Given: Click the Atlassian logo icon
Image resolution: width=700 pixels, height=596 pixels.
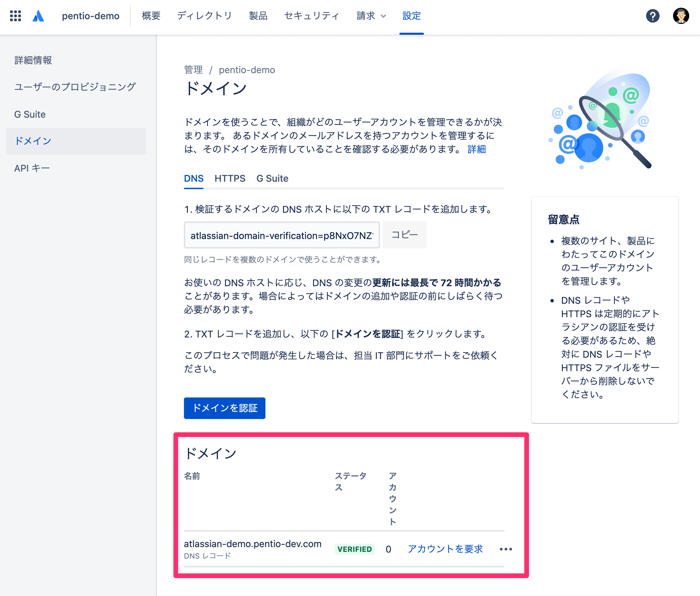Looking at the screenshot, I should tap(38, 16).
